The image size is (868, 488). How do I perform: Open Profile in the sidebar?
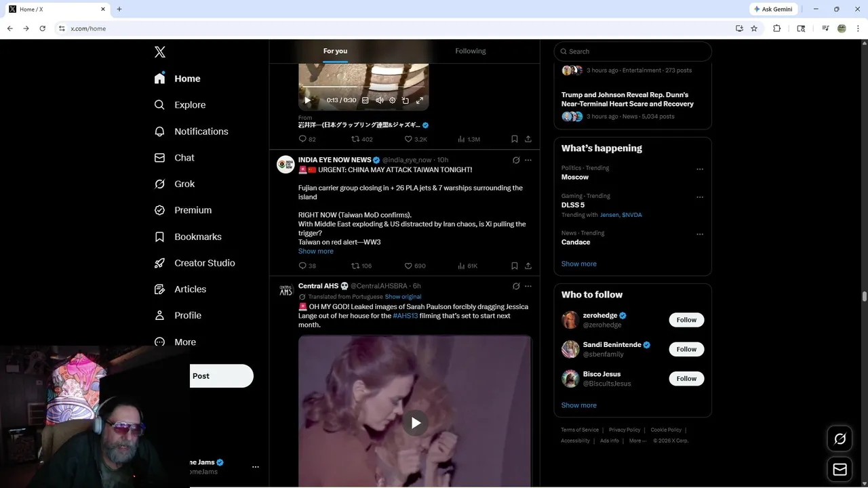178,315
